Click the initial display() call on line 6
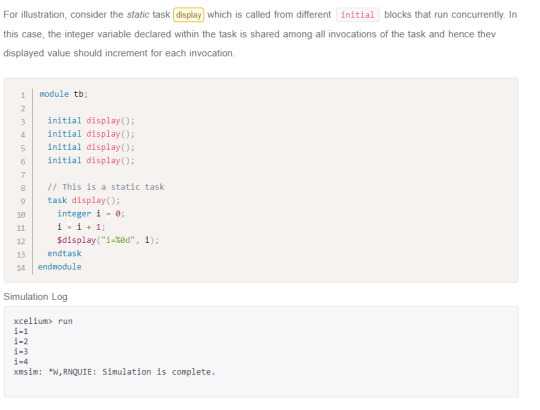Screen dimensions: 540x410 click(91, 160)
